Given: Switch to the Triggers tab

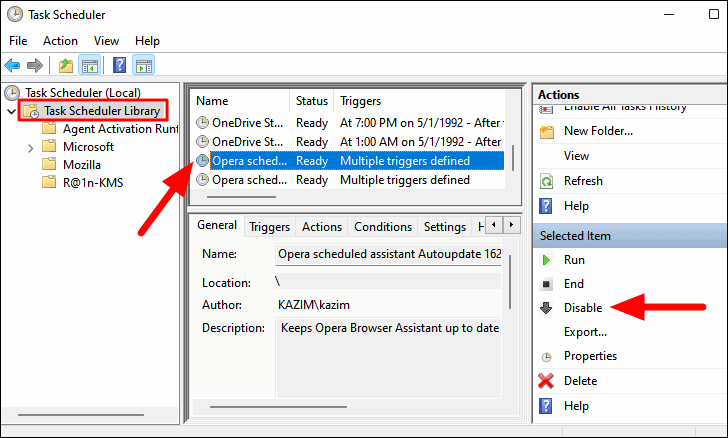Looking at the screenshot, I should coord(269,227).
